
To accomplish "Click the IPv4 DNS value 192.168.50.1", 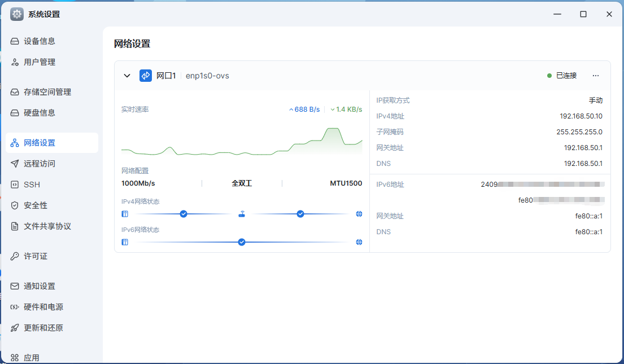I will click(583, 164).
